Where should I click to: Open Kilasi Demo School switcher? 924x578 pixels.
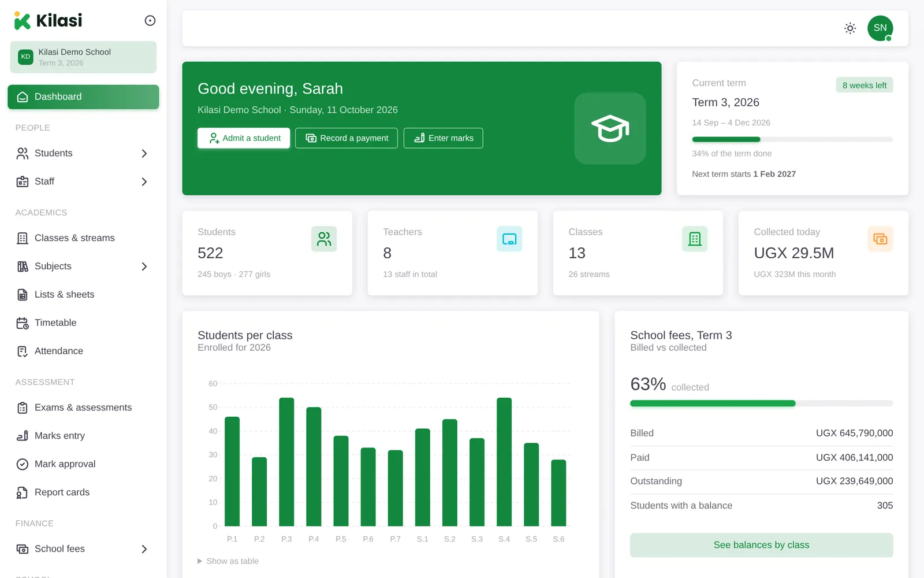coord(83,57)
